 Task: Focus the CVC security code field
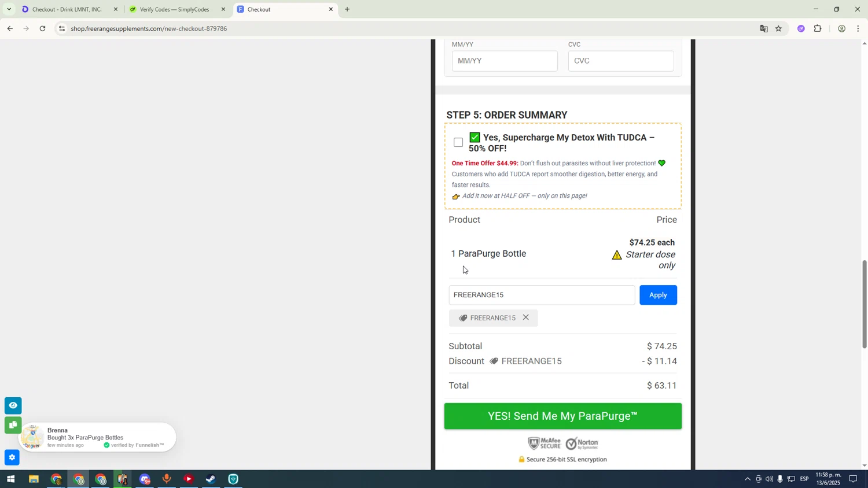coord(621,61)
